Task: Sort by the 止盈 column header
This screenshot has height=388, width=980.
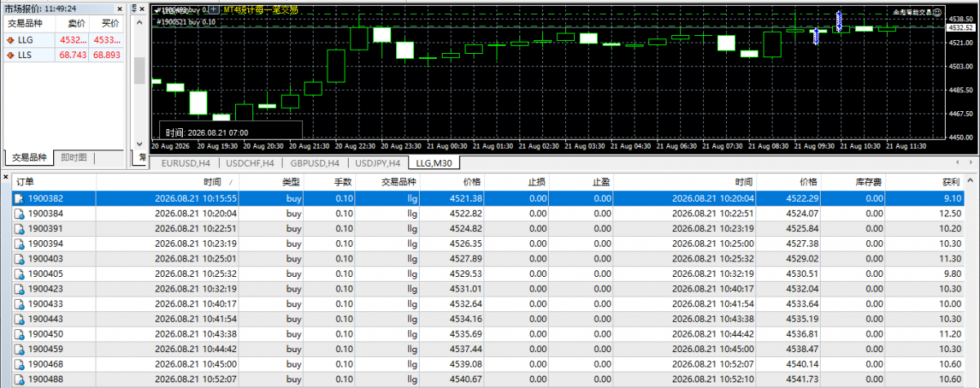Action: click(x=581, y=181)
